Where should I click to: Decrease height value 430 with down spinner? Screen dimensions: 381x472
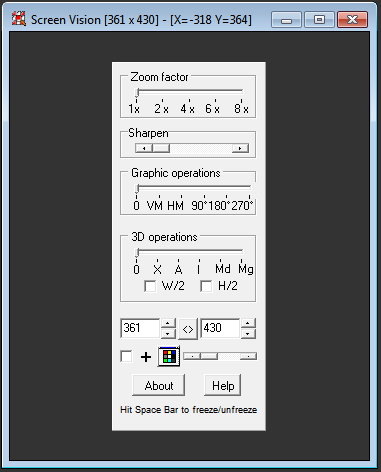click(248, 334)
